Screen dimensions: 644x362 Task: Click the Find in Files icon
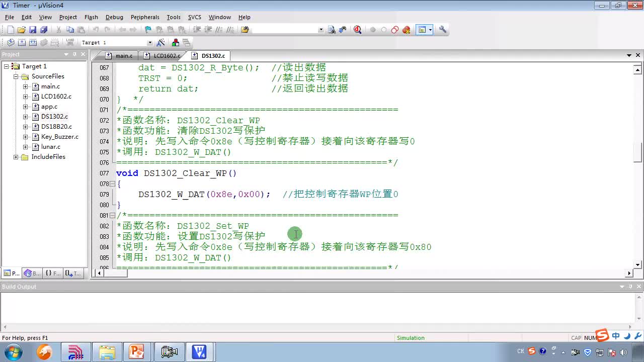click(x=245, y=30)
